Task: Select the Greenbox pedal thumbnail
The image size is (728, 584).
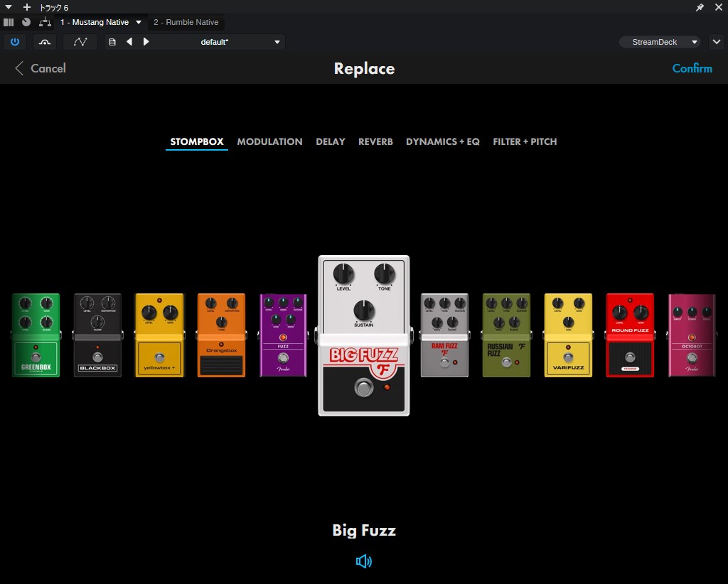Action: coord(36,335)
